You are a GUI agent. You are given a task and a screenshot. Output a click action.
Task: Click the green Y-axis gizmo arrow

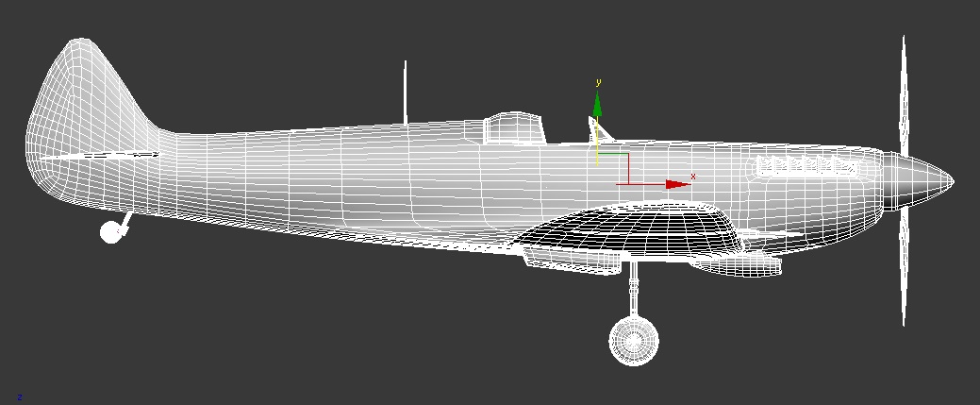click(597, 105)
